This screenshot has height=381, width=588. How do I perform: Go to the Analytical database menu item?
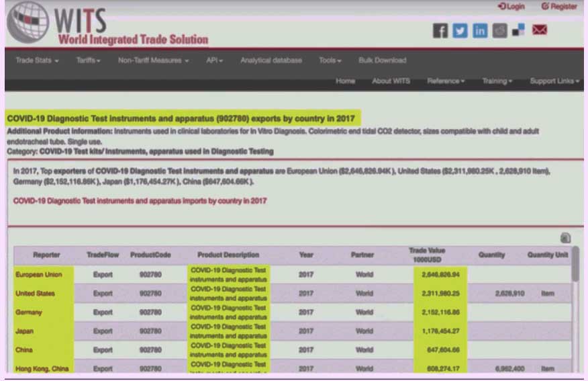tap(271, 60)
